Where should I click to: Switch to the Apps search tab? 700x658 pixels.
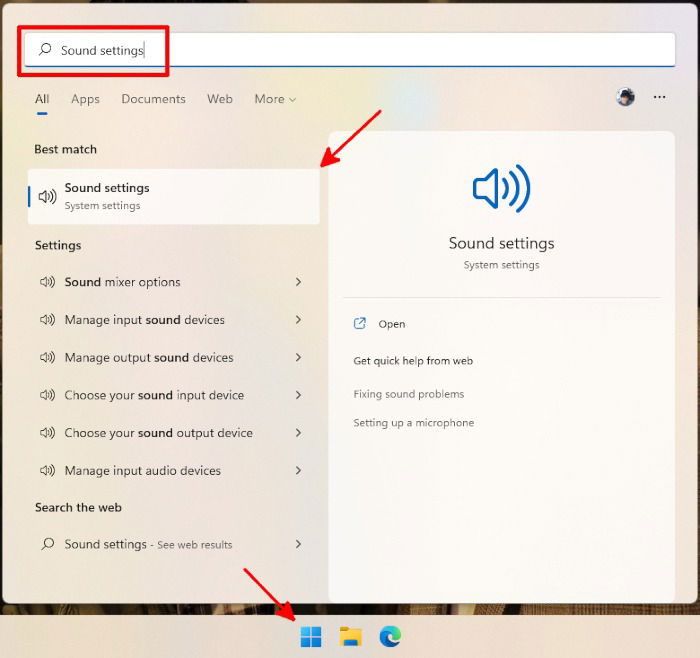pos(85,99)
